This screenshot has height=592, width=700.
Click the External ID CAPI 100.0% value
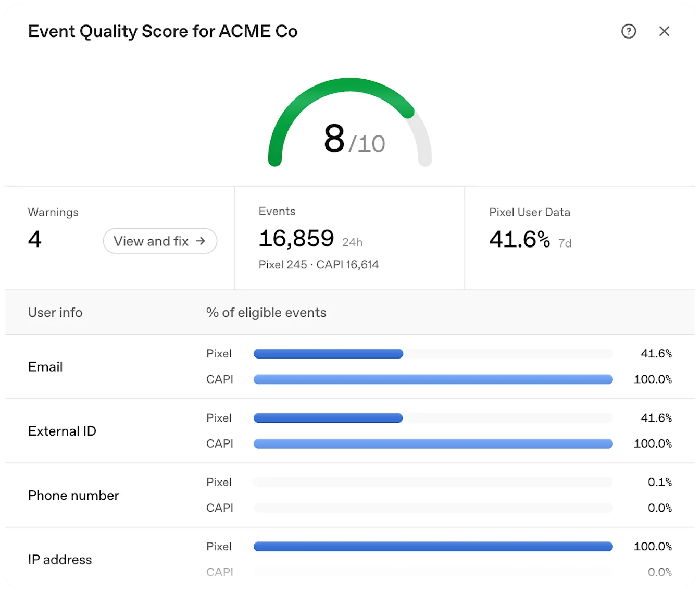coord(653,443)
